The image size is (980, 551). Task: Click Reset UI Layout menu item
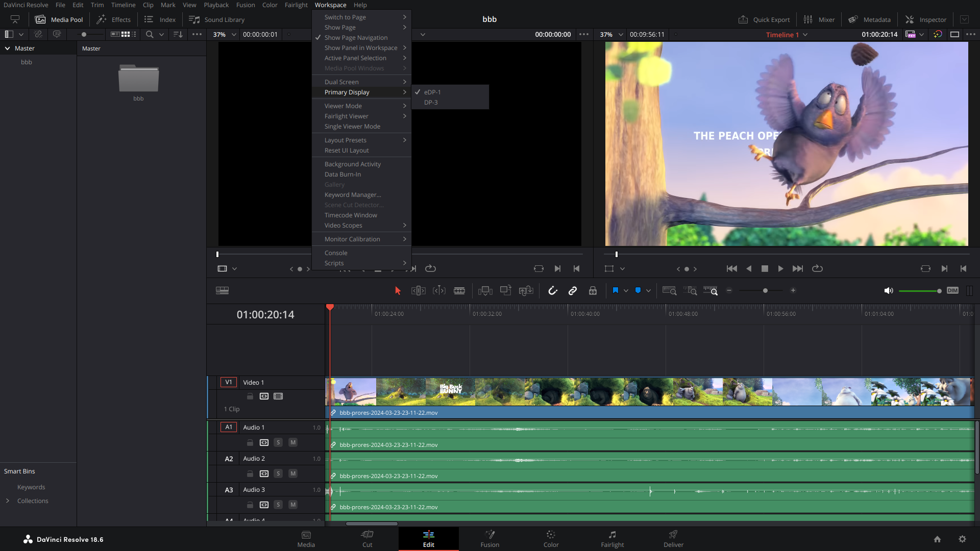point(361,151)
